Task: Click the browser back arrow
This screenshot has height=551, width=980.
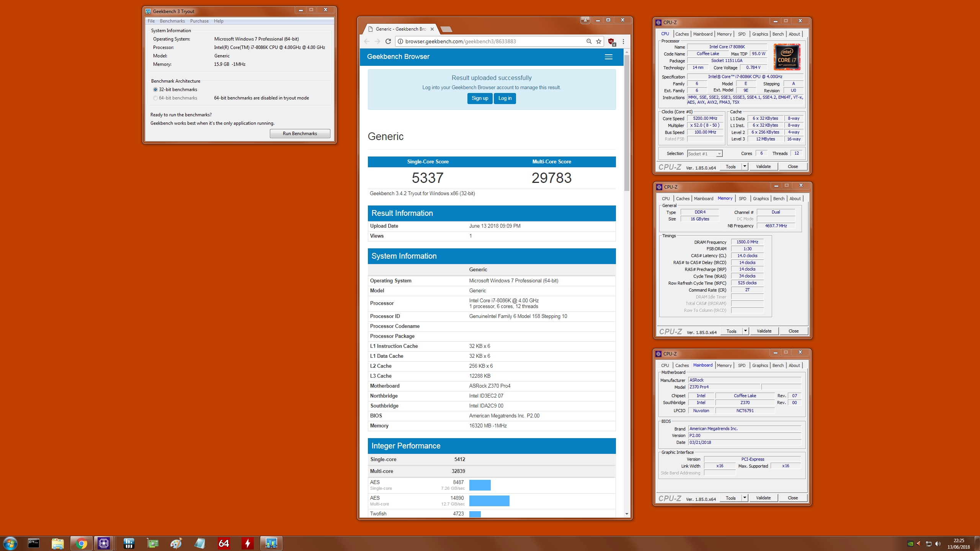Action: click(x=367, y=41)
